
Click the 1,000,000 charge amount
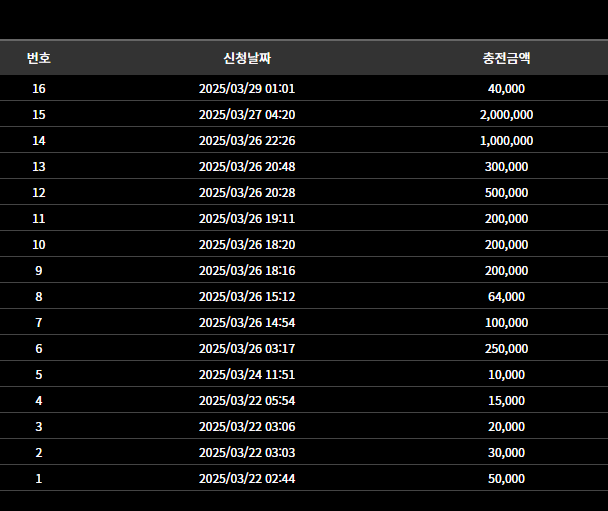click(x=506, y=141)
